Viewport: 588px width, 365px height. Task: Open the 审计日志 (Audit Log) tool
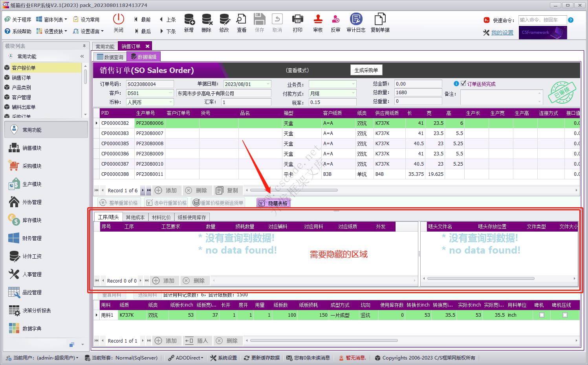(355, 23)
